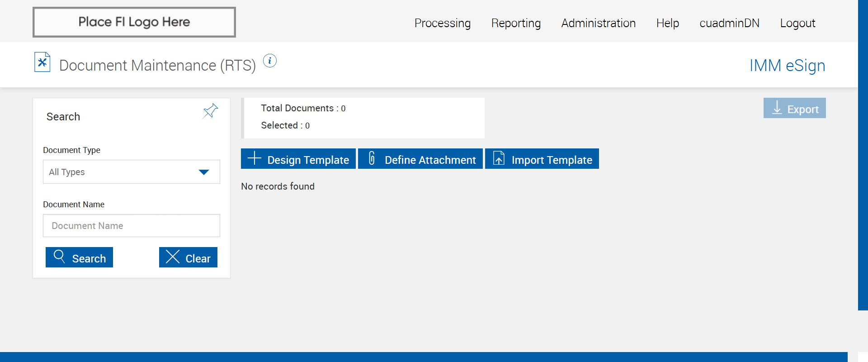Toggle the pin icon in Search panel
Viewport: 868px width, 362px height.
pyautogui.click(x=210, y=111)
